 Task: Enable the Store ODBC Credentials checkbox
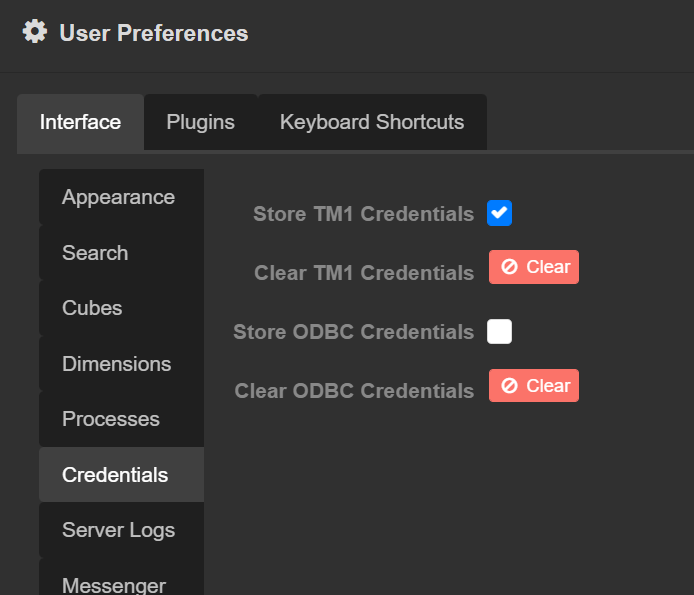click(x=499, y=332)
